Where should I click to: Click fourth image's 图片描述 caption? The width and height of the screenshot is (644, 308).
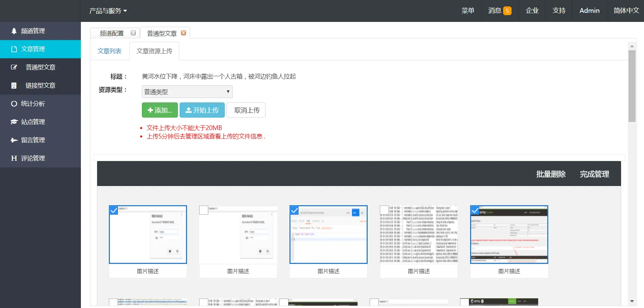click(x=419, y=271)
